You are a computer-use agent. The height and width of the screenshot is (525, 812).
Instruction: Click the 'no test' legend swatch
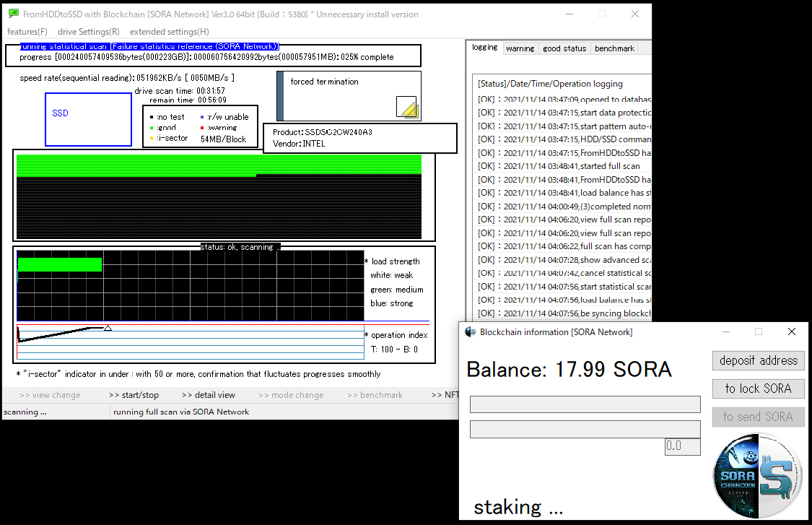tap(152, 117)
